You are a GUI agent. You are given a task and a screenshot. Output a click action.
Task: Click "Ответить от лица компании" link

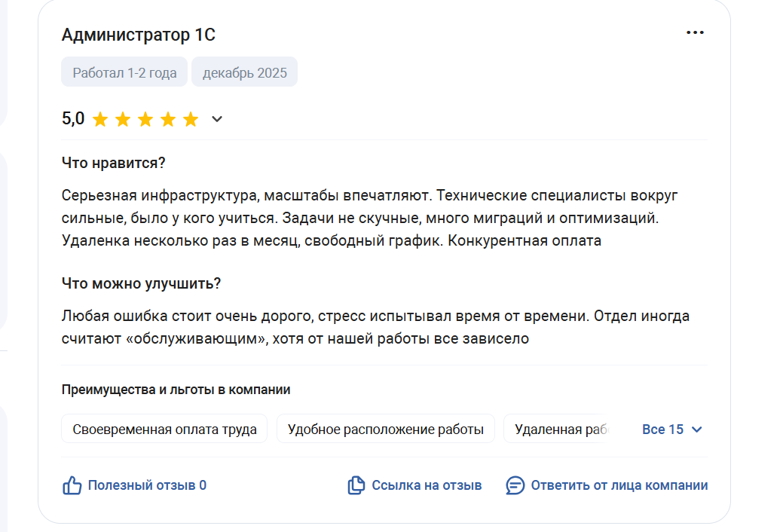coord(619,485)
